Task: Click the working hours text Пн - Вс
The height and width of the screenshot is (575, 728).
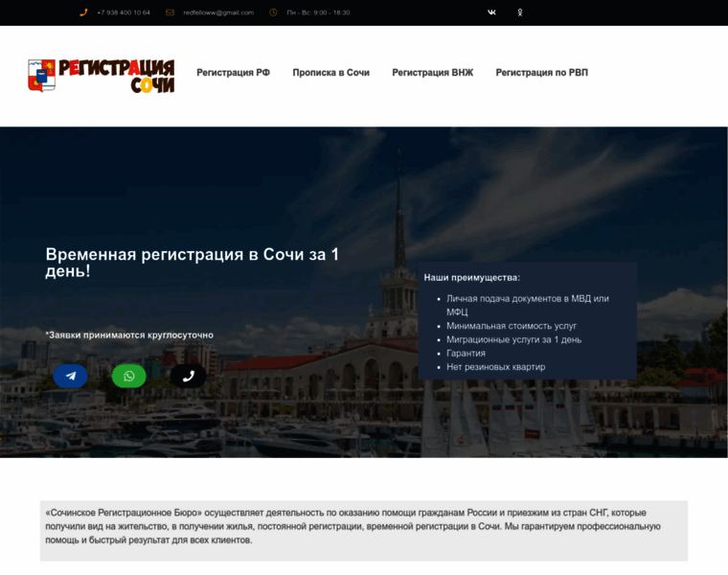Action: 318,12
